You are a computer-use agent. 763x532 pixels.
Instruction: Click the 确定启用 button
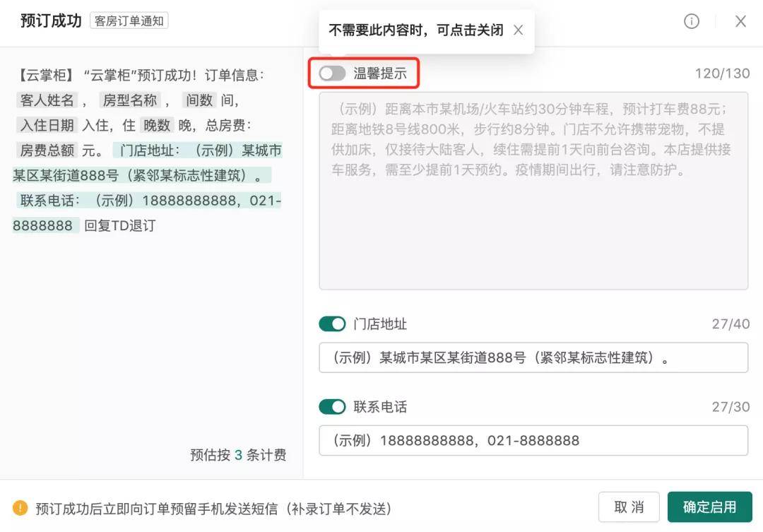point(709,507)
